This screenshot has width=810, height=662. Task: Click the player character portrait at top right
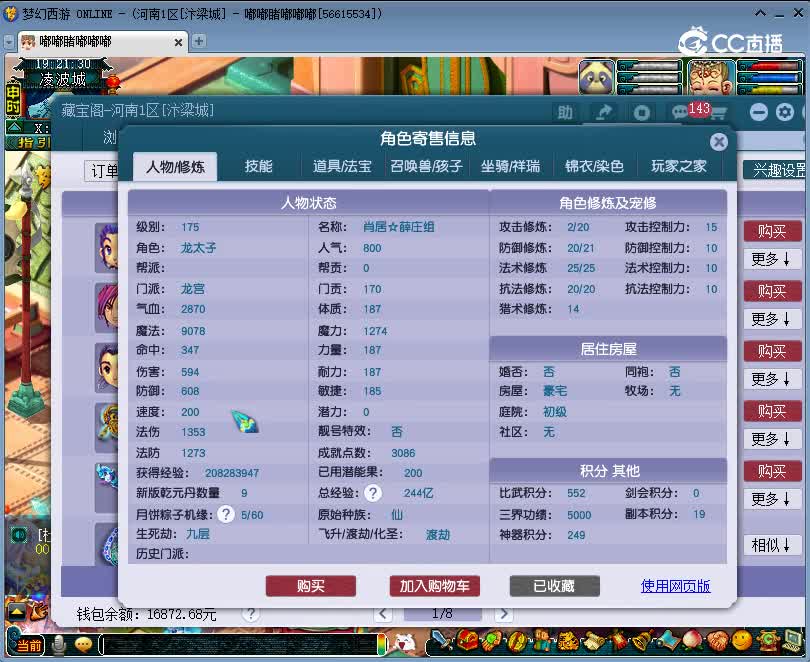[x=711, y=77]
